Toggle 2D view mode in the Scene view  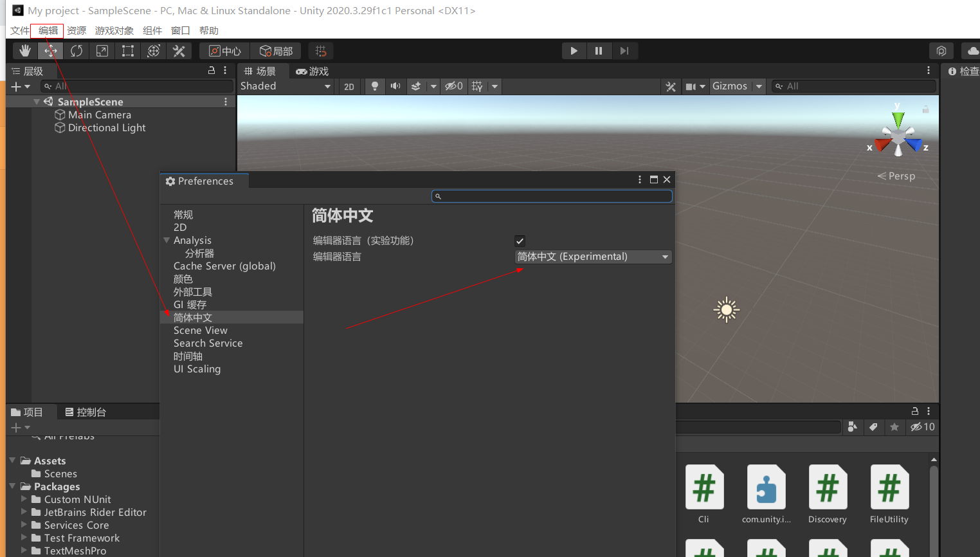(x=349, y=86)
